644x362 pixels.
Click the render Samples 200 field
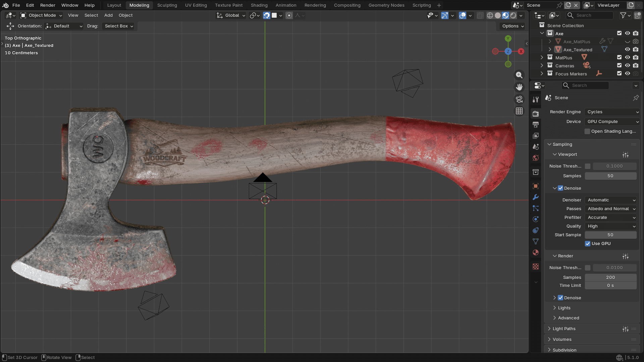tap(610, 278)
